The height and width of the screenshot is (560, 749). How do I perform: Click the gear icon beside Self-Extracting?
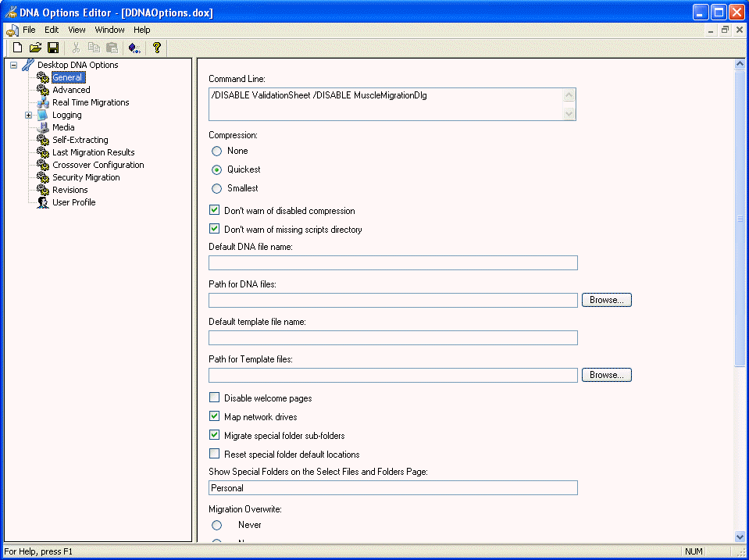[x=43, y=140]
